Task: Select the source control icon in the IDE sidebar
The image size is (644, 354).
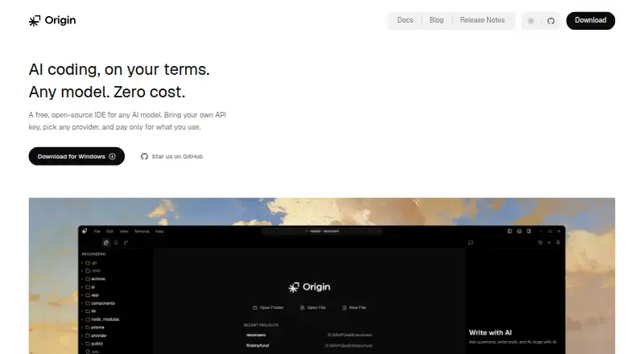Action: click(126, 243)
